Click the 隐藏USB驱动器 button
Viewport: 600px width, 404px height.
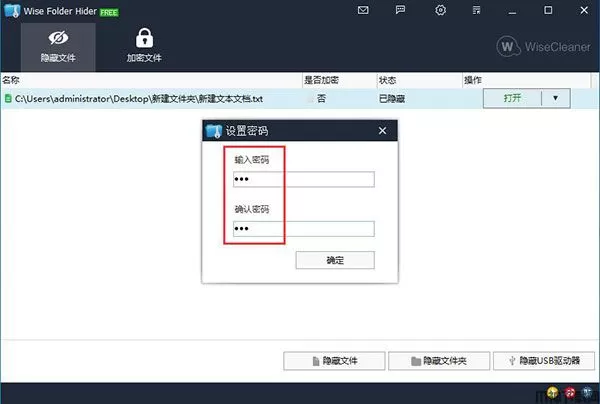(544, 361)
